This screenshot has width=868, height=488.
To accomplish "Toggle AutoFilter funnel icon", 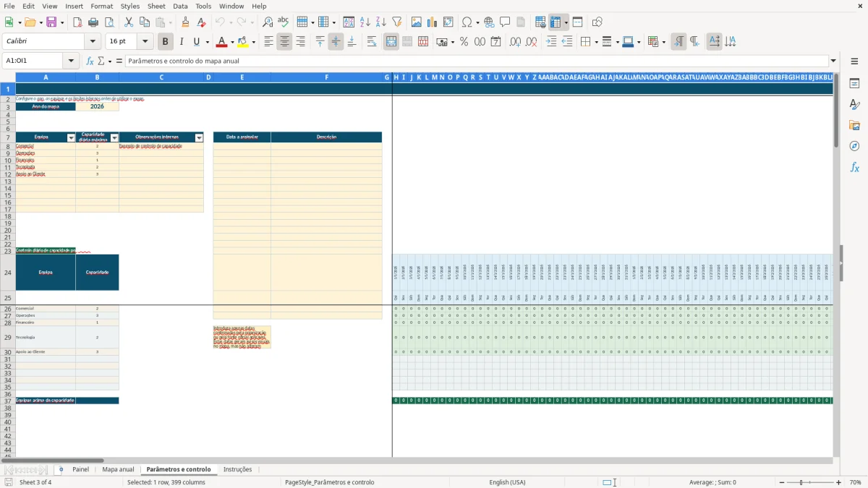I will [396, 22].
